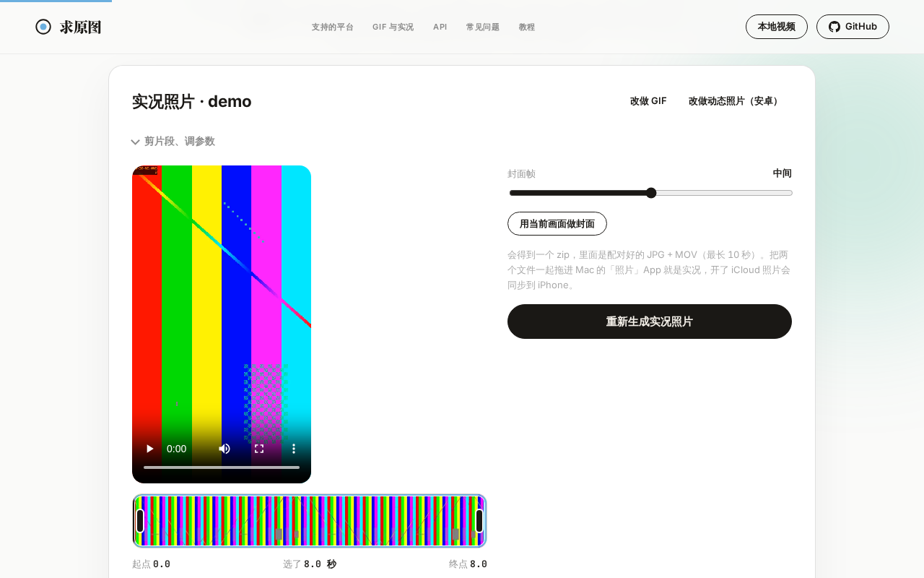Open 支持的平台 nav item
This screenshot has height=578, width=924.
333,27
